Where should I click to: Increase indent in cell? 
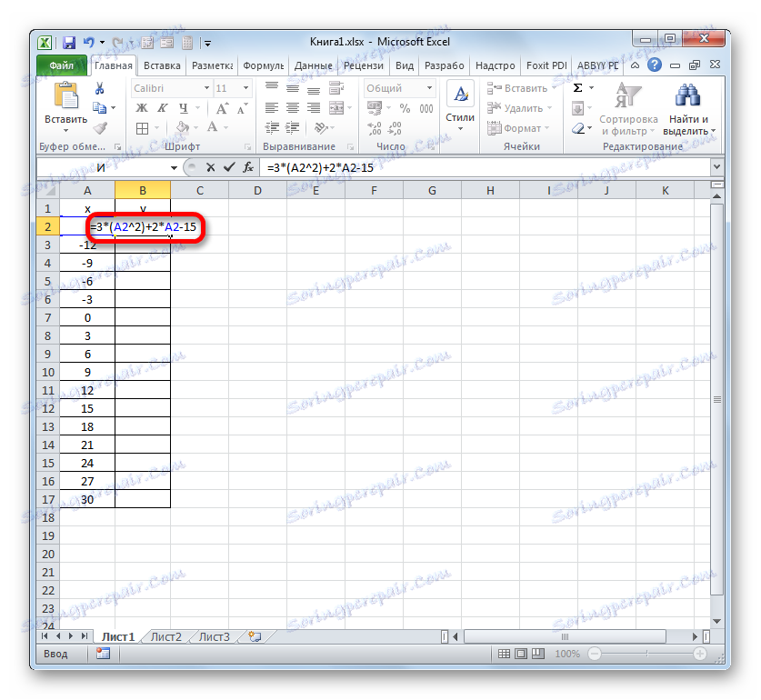[293, 127]
